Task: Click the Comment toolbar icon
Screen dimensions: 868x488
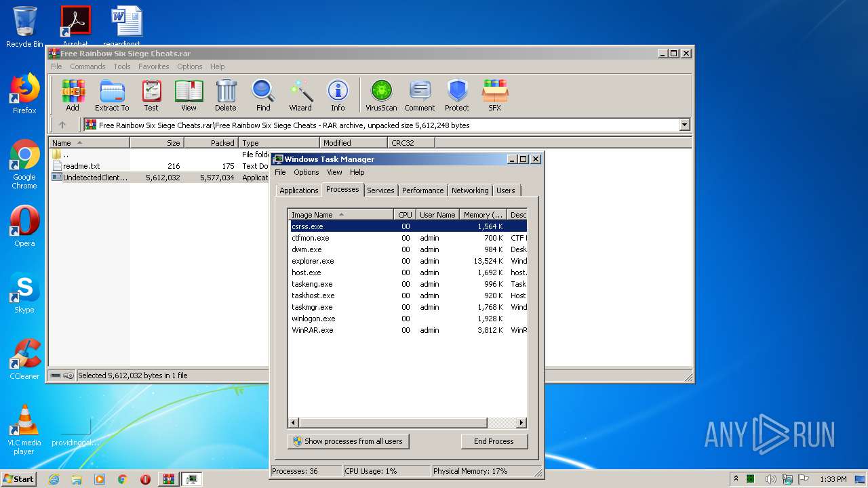Action: [x=420, y=95]
